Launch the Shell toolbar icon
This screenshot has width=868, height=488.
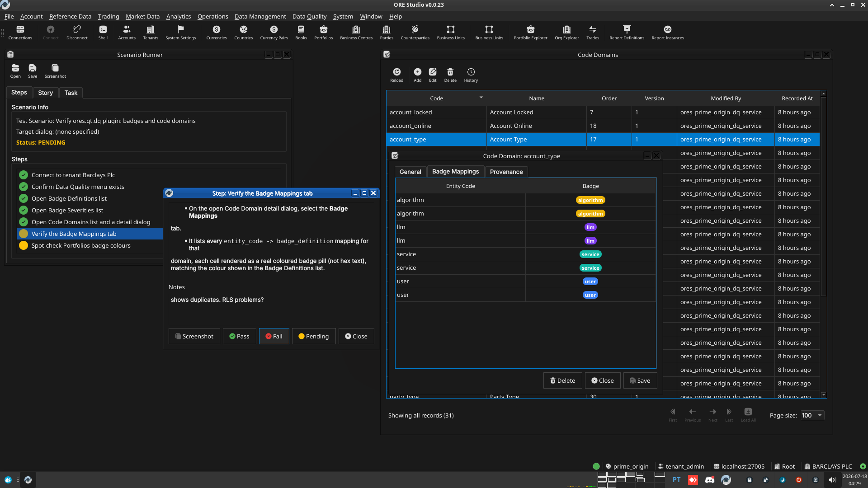(x=103, y=33)
